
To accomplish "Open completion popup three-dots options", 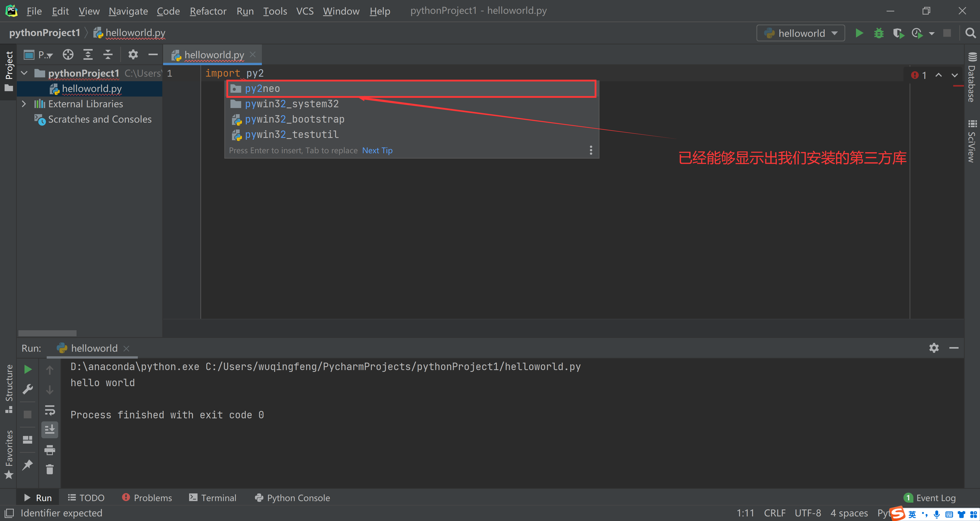I will click(x=591, y=150).
